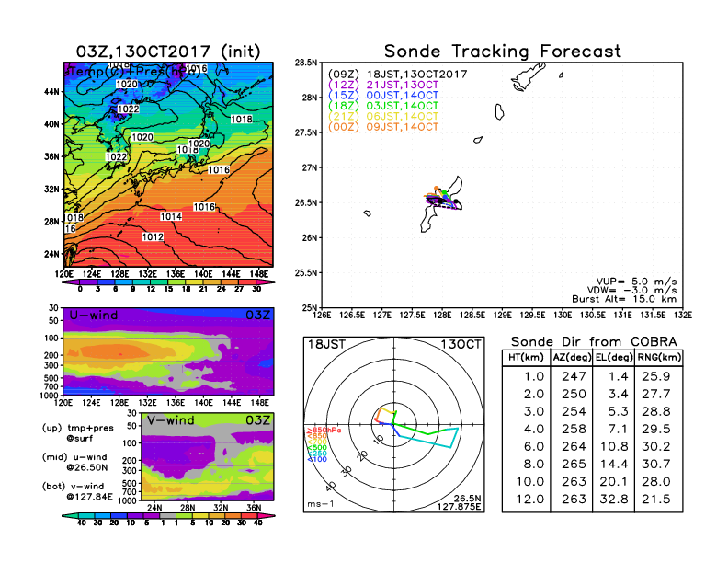
Task: Click the '13OCT' label in the polar plot
Action: 461,345
